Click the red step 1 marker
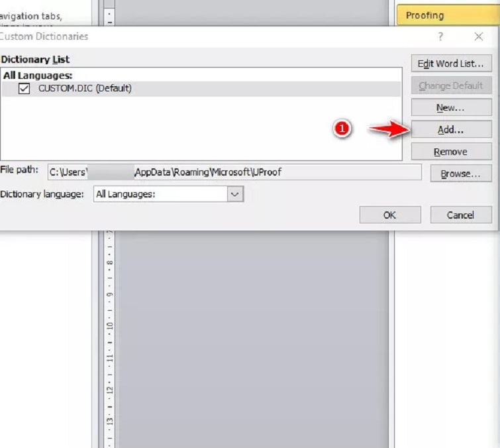The image size is (500, 448). (x=342, y=130)
